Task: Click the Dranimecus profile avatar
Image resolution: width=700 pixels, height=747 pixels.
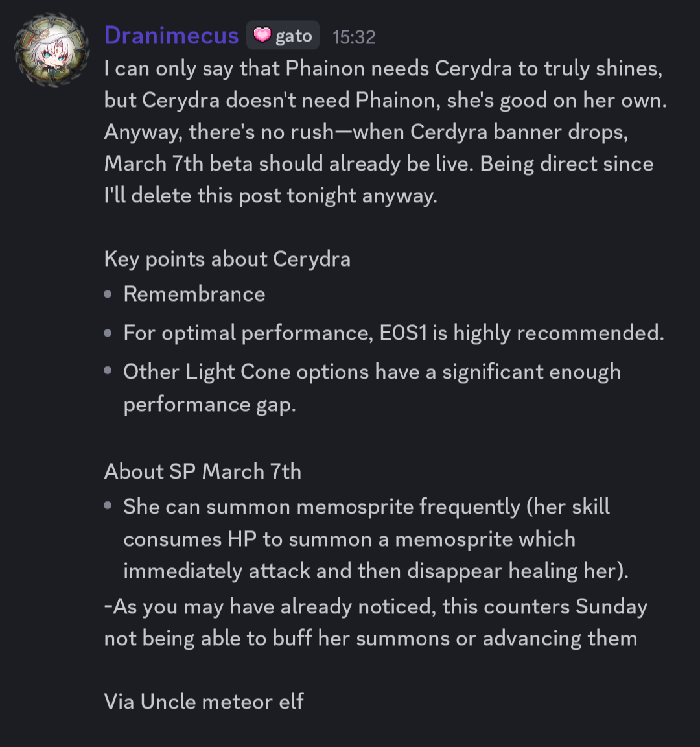Action: (52, 50)
